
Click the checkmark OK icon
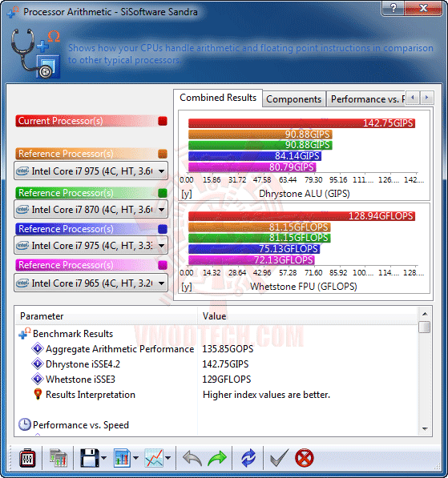279,458
